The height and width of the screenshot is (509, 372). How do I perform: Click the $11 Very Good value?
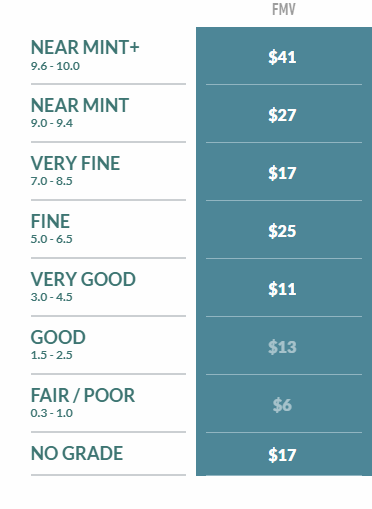point(282,289)
